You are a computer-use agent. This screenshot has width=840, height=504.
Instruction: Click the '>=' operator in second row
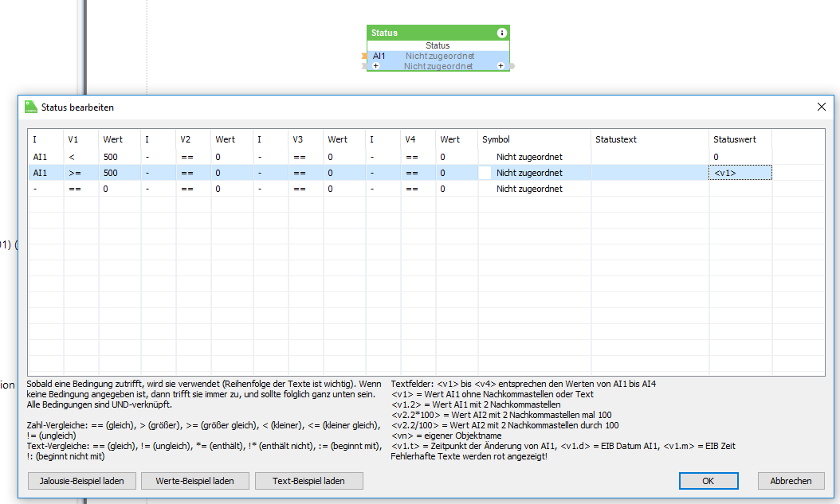[81, 173]
